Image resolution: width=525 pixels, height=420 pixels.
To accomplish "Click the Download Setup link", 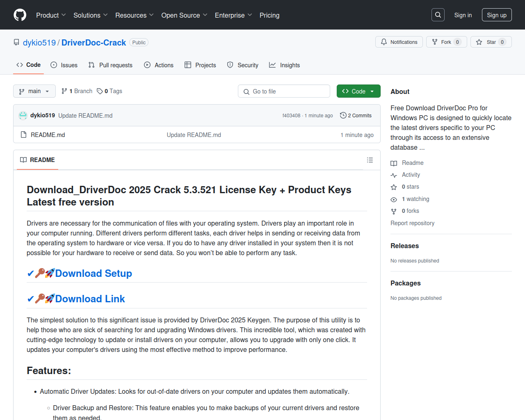I will coord(94,274).
